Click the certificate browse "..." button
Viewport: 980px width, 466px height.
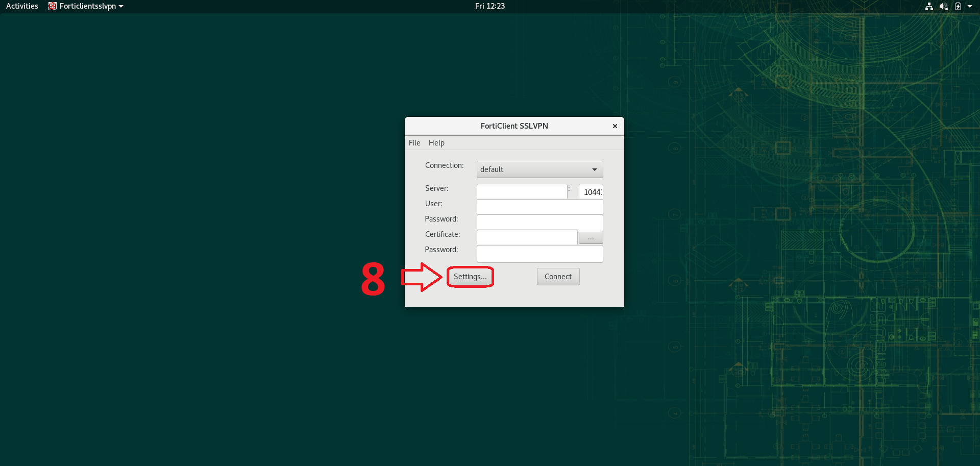click(591, 238)
